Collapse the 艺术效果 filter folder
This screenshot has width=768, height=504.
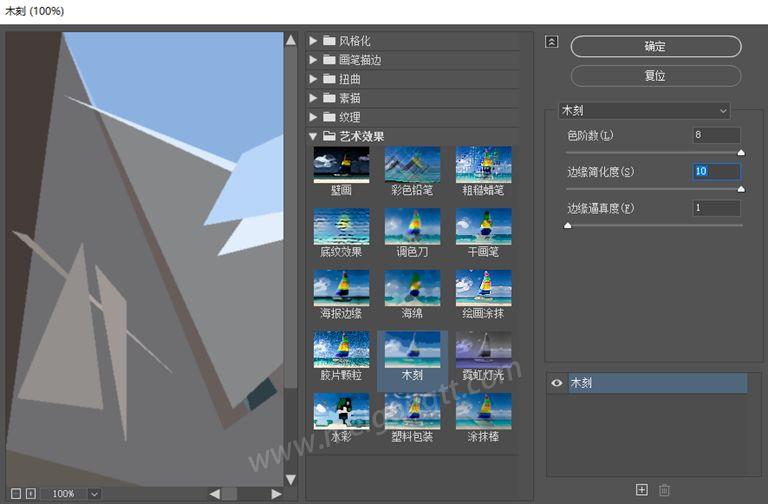pos(313,137)
